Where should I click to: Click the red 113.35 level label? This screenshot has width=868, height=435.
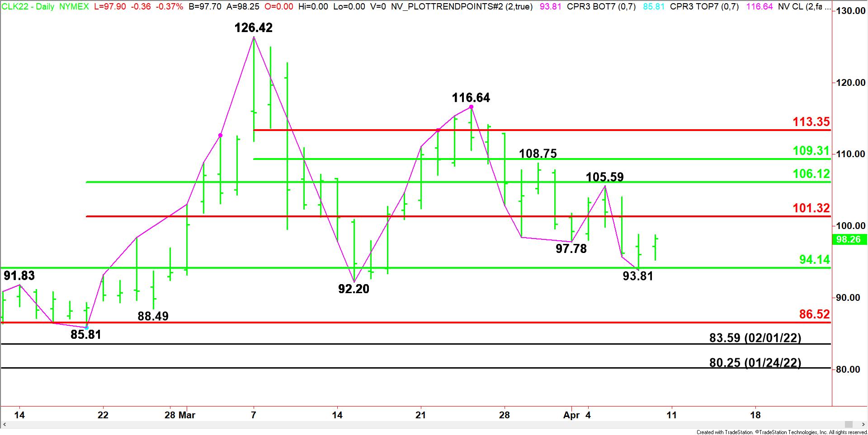(811, 122)
